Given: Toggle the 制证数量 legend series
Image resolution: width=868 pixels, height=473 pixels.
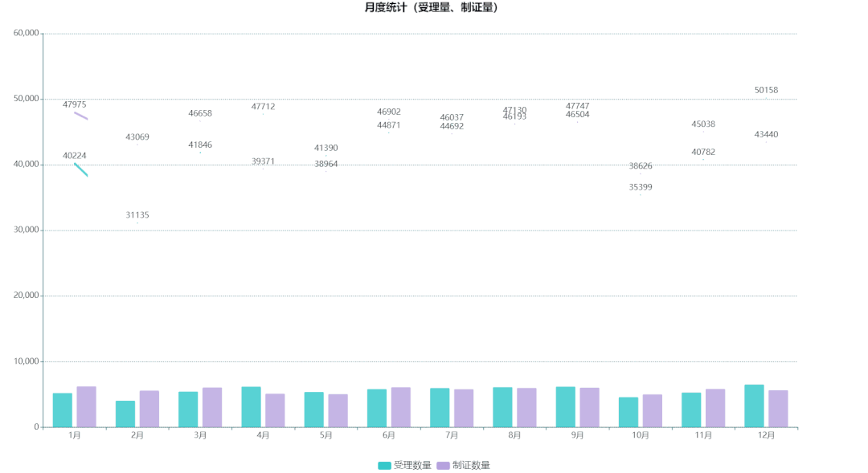Looking at the screenshot, I should click(x=464, y=465).
